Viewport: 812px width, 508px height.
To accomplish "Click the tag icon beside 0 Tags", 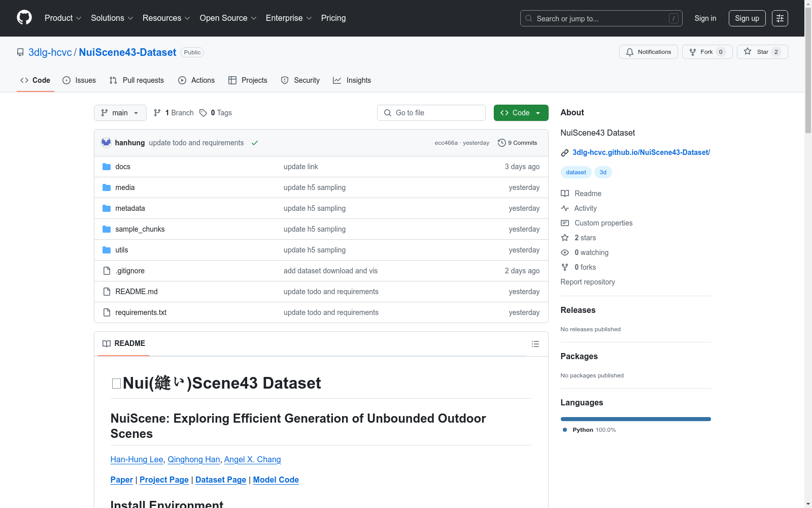I will pyautogui.click(x=203, y=113).
